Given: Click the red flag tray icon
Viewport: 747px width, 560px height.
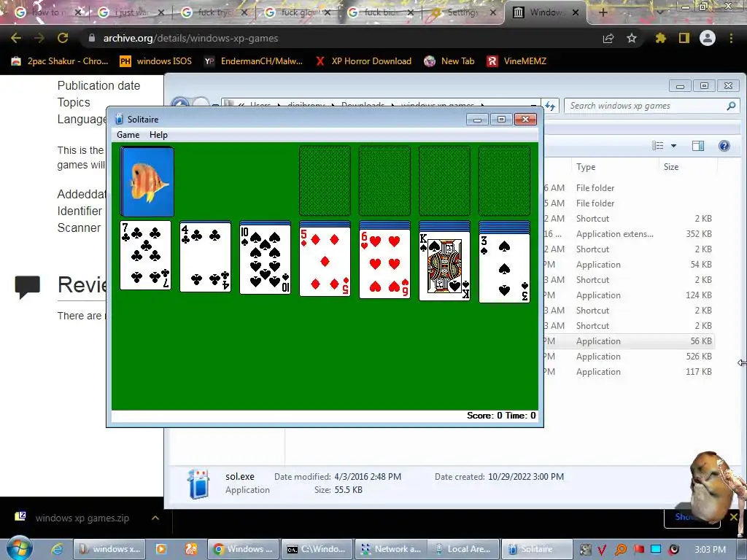Looking at the screenshot, I should [639, 550].
